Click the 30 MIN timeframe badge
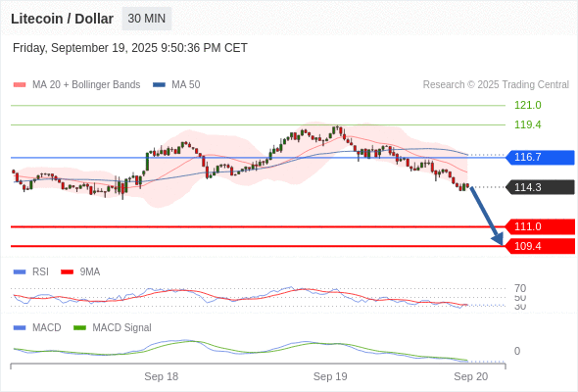Image resolution: width=578 pixels, height=392 pixels. tap(147, 19)
